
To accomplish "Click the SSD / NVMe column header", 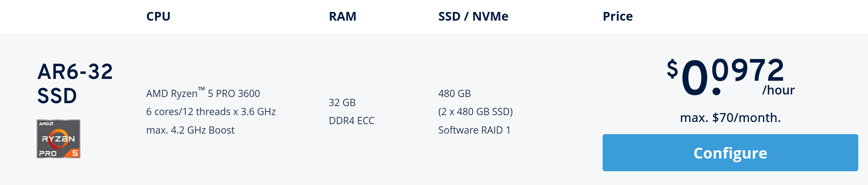I will click(473, 16).
